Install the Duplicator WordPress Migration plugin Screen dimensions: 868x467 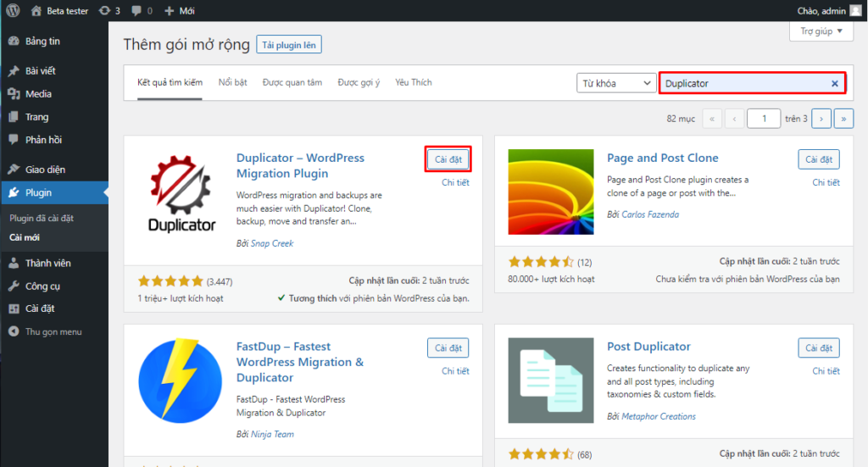coord(448,159)
